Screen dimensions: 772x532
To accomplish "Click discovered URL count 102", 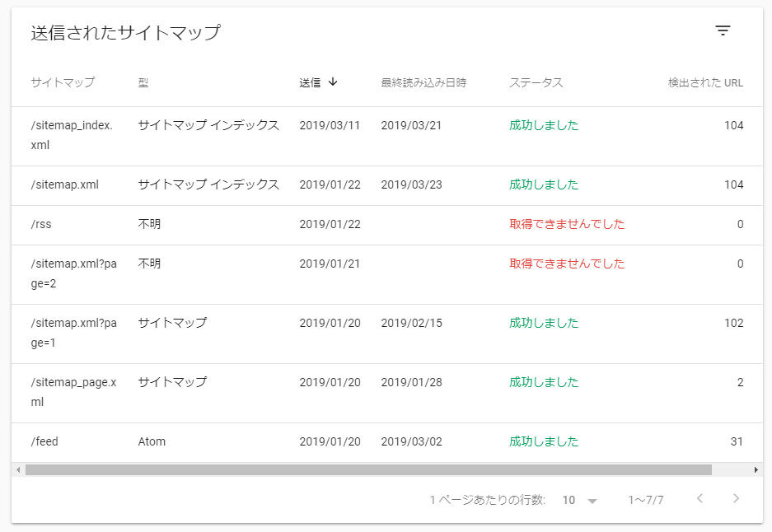I will [733, 323].
